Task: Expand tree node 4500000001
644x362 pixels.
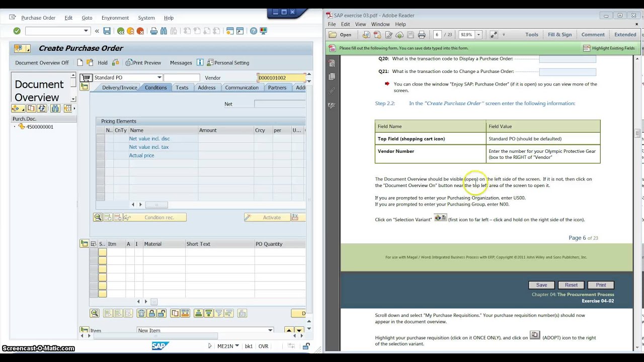Action: 15,127
